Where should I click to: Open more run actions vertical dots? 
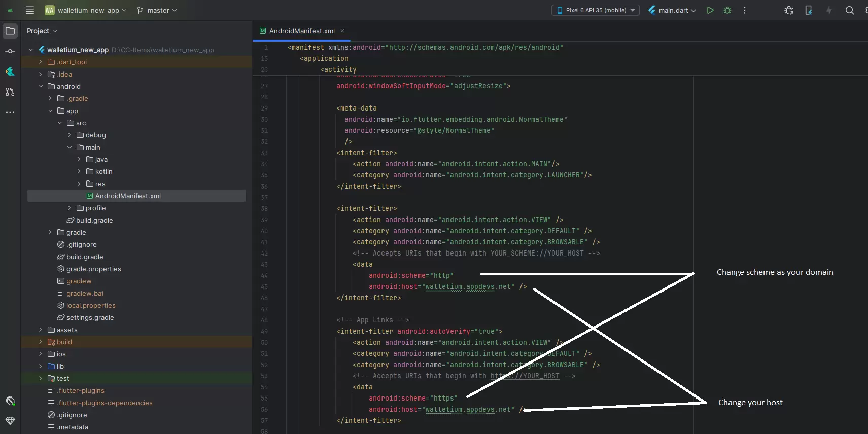click(745, 10)
